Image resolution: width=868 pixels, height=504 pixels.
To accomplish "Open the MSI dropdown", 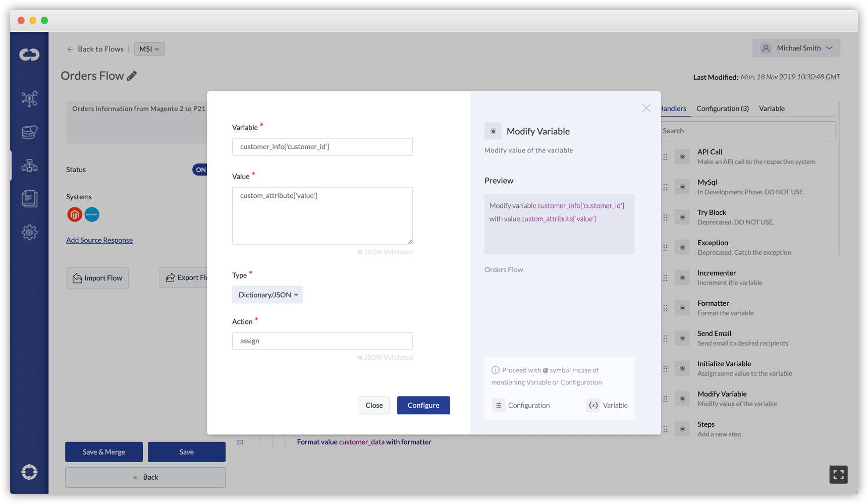I will click(x=149, y=49).
